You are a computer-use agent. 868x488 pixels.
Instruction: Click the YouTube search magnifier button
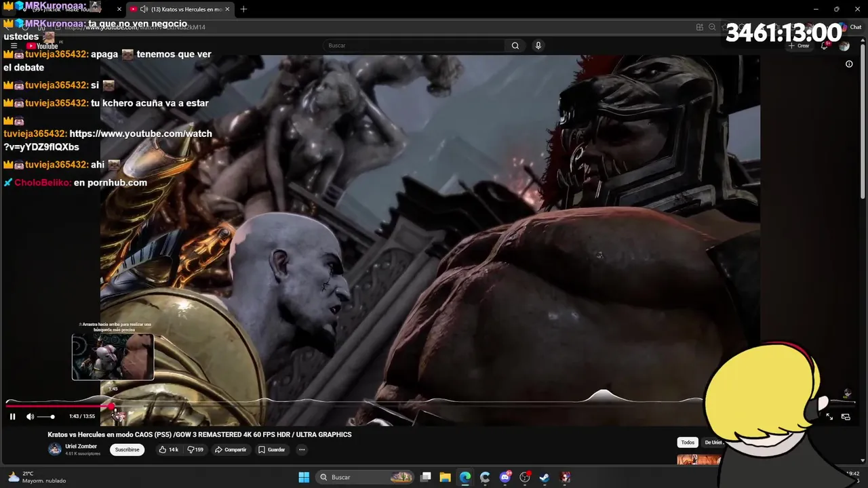(x=515, y=45)
